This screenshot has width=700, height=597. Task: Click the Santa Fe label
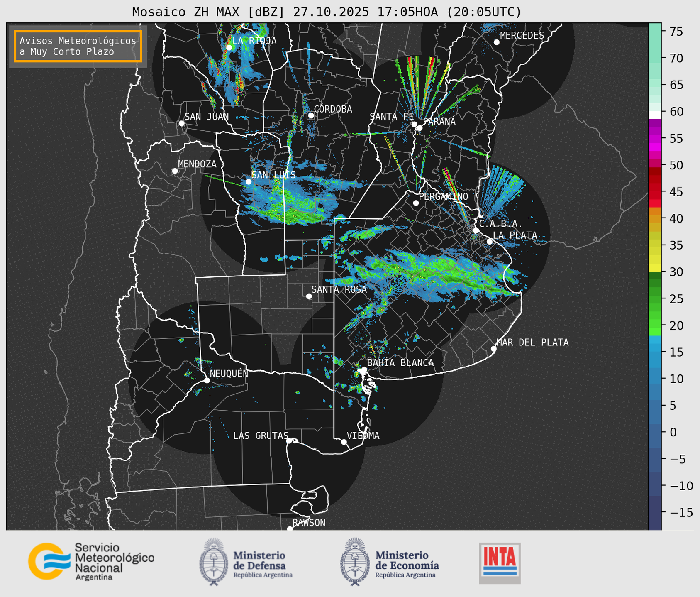coord(392,117)
